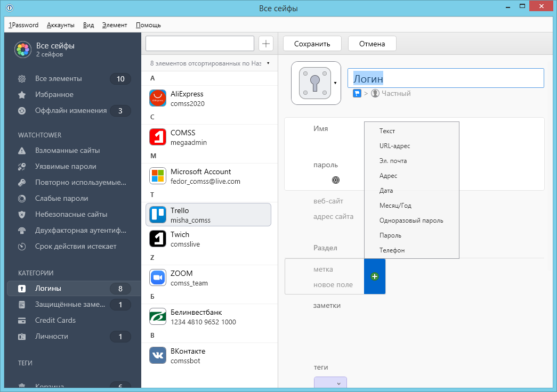Screen dimensions: 557x392
Task: Open the AliExpress login entry icon
Action: (x=158, y=99)
